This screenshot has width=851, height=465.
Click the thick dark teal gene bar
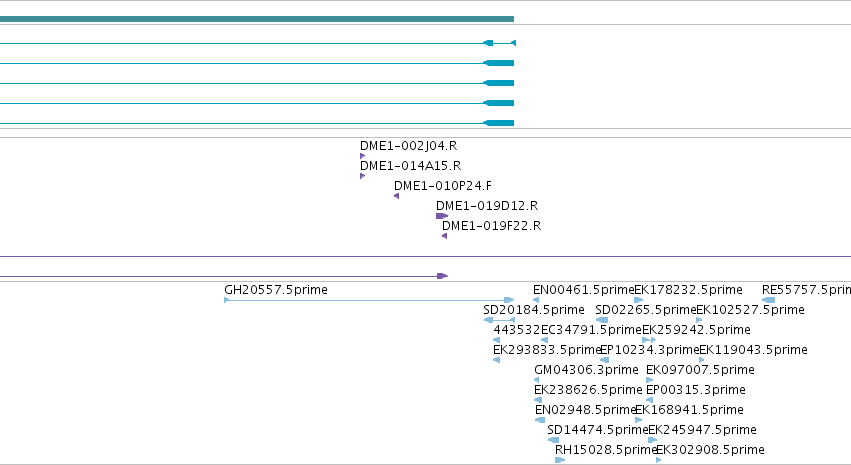(257, 20)
